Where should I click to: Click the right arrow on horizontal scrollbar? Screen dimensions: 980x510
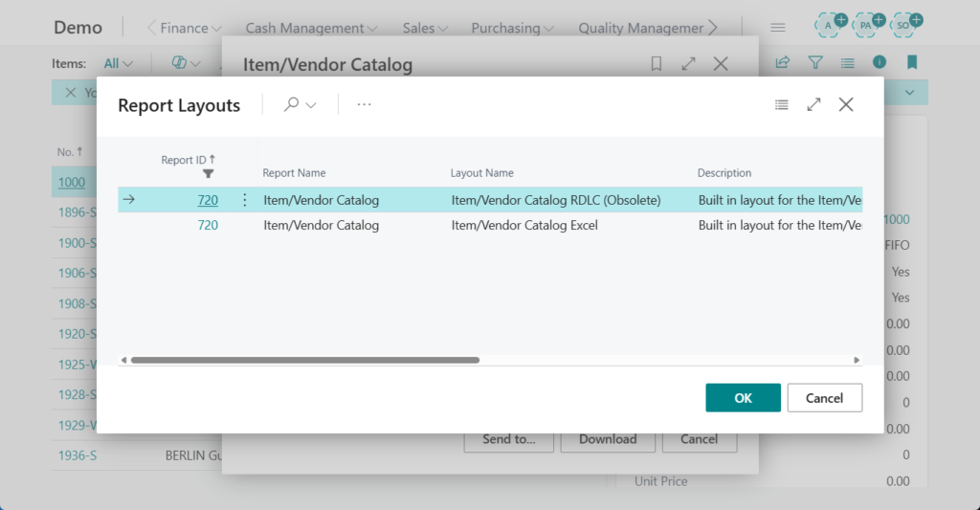click(x=857, y=361)
